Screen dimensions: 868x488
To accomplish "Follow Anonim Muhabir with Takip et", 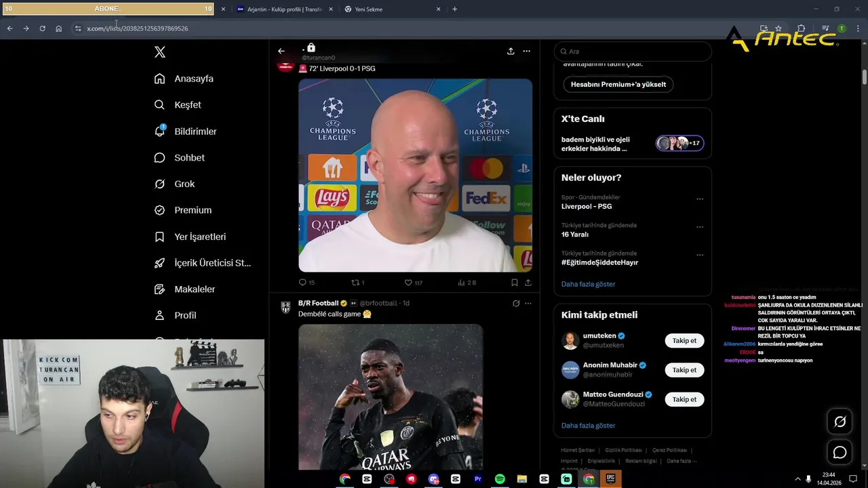I will pyautogui.click(x=684, y=370).
